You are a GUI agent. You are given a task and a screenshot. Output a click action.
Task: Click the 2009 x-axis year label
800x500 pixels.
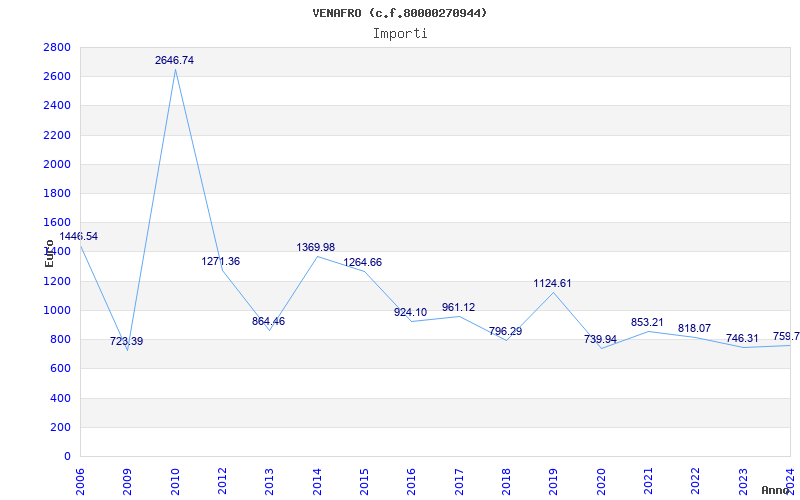tap(128, 481)
